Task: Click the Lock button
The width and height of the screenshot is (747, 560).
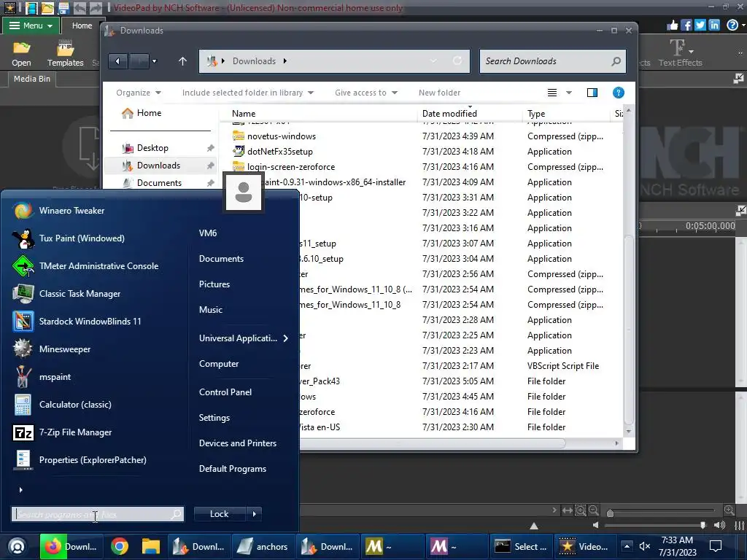Action: click(220, 514)
